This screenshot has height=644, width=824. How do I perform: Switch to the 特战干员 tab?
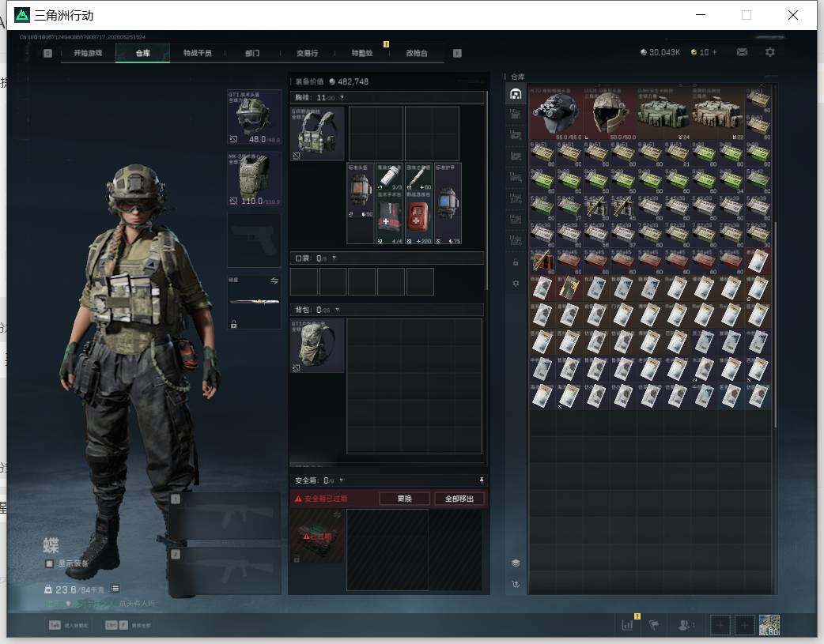[197, 53]
